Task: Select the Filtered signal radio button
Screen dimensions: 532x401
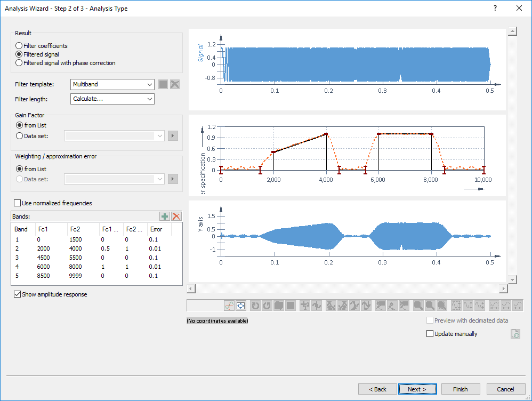Action: click(x=37, y=54)
